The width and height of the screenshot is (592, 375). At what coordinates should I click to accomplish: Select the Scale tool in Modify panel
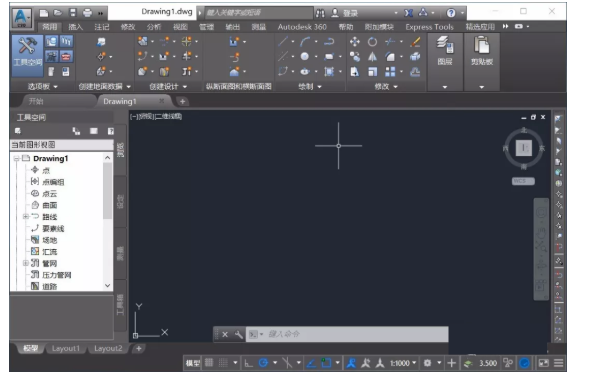click(x=372, y=71)
